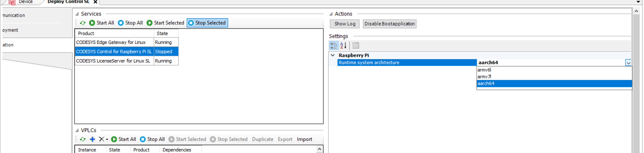This screenshot has width=644, height=153.
Task: Click the Product column header in Services
Action: tap(114, 33)
